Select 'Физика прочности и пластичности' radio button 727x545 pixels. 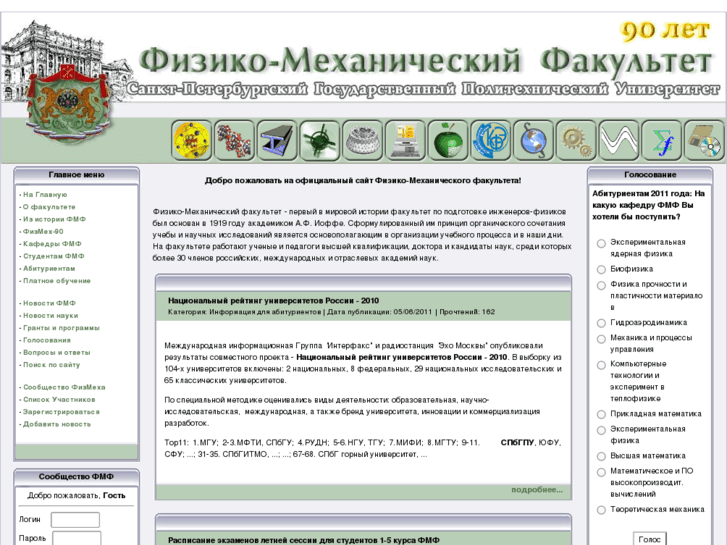pos(601,285)
